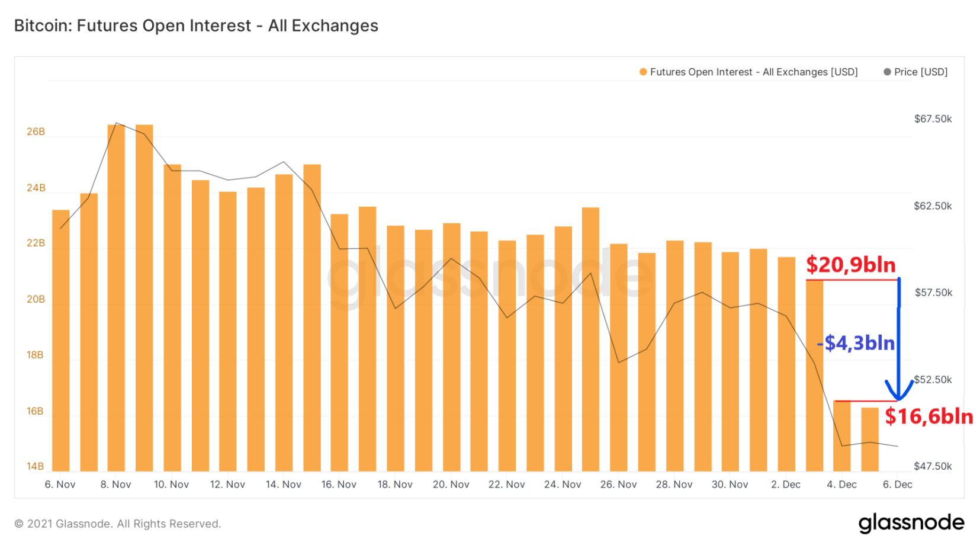Screen dimensions: 980x545
Task: Click the red $16,6bln annotation label
Action: click(928, 416)
